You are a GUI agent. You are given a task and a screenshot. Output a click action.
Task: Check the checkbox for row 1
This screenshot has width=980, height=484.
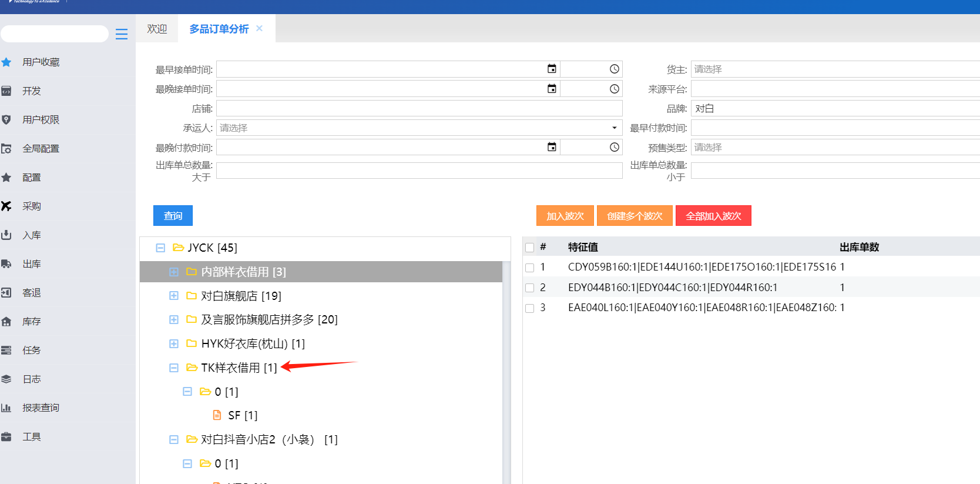point(529,268)
